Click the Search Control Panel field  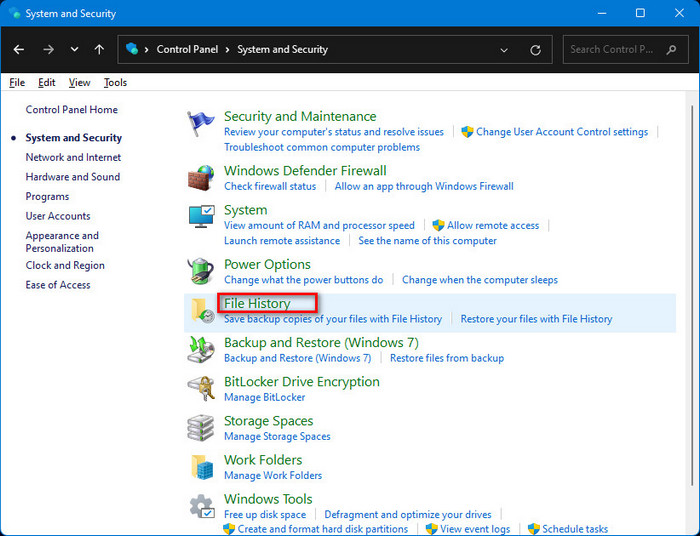click(x=625, y=50)
